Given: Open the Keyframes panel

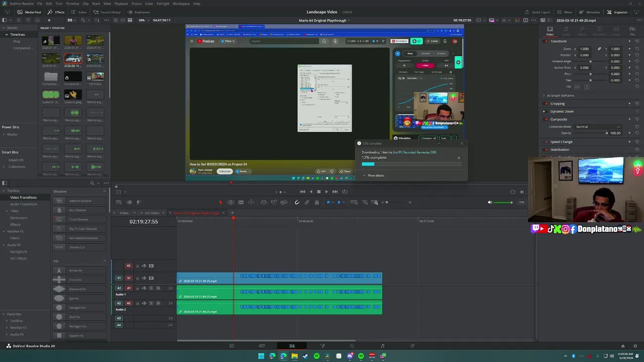Looking at the screenshot, I should tap(138, 12).
